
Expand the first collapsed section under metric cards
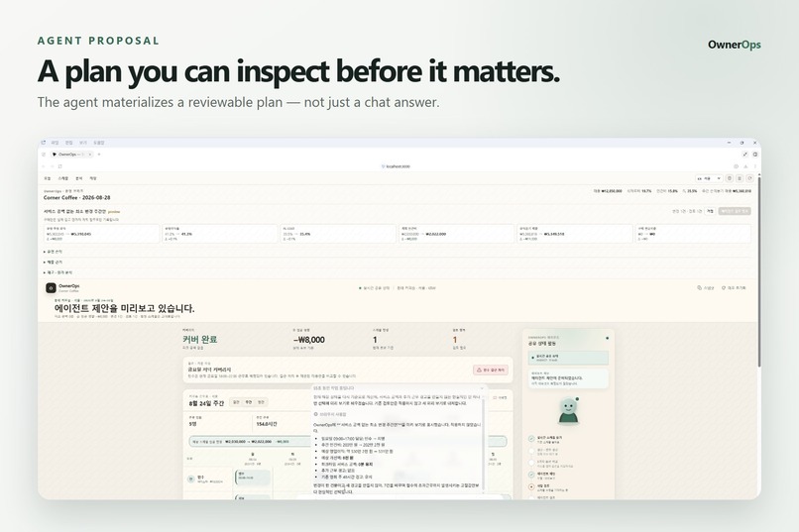pyautogui.click(x=398, y=252)
